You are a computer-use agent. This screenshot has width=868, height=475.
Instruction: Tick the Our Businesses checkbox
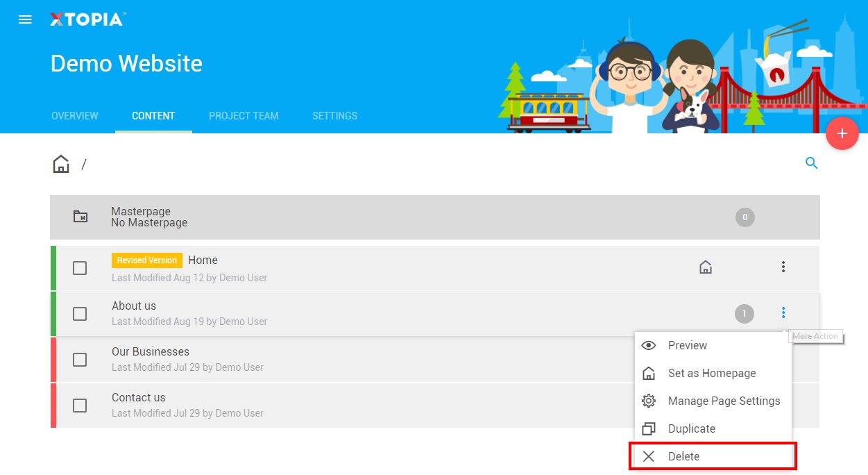coord(80,360)
